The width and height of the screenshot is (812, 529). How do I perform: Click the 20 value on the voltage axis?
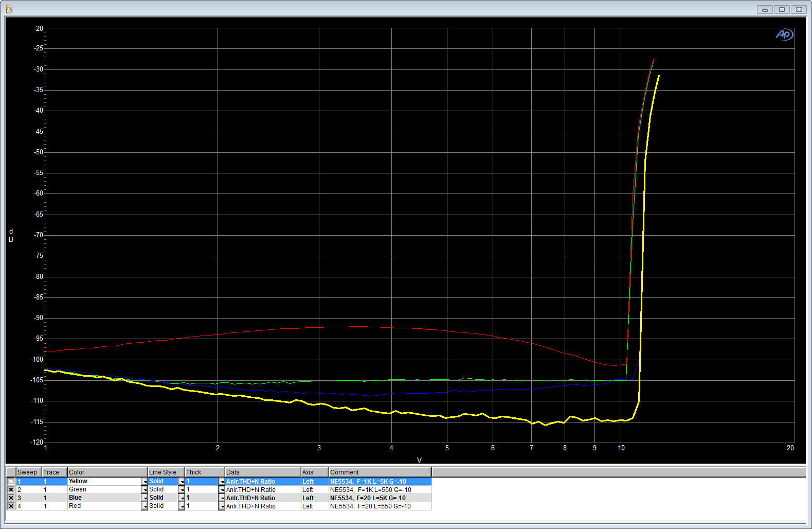790,448
